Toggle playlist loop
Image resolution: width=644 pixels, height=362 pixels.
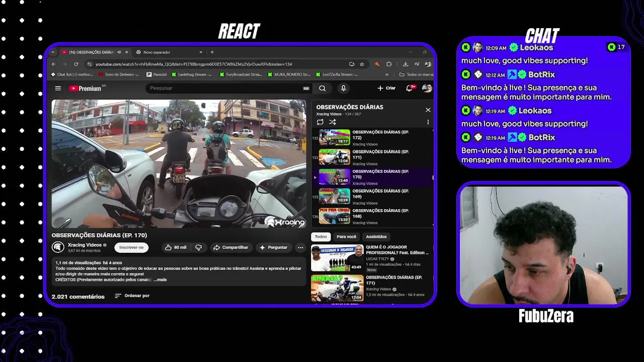[x=320, y=122]
